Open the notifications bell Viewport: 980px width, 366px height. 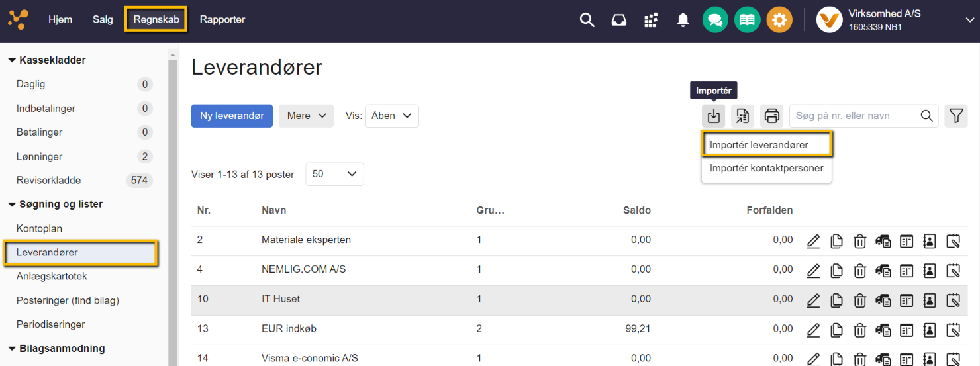coord(683,20)
